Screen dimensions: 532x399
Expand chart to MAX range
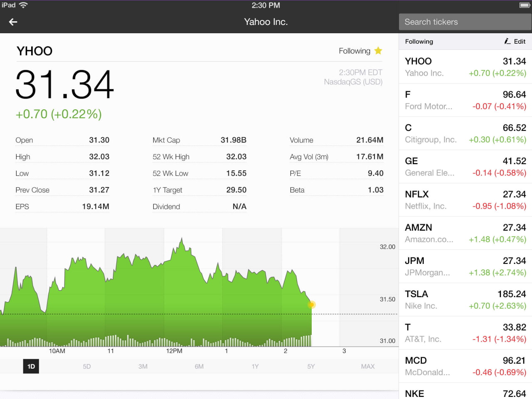pos(367,366)
